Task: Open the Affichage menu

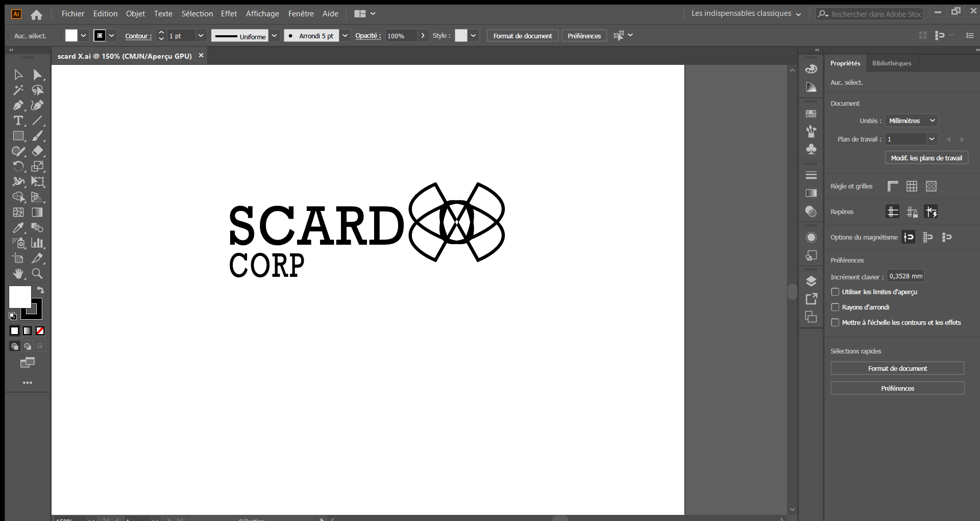Action: pyautogui.click(x=262, y=14)
